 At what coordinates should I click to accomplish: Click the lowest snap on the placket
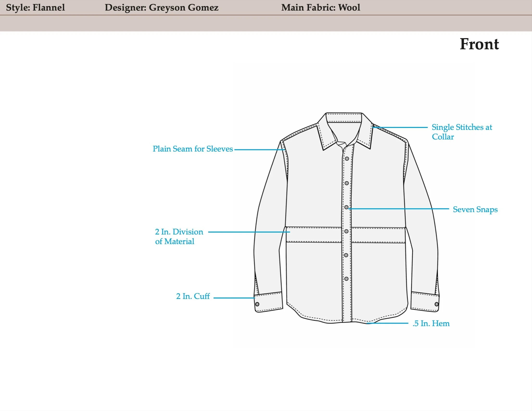click(346, 279)
